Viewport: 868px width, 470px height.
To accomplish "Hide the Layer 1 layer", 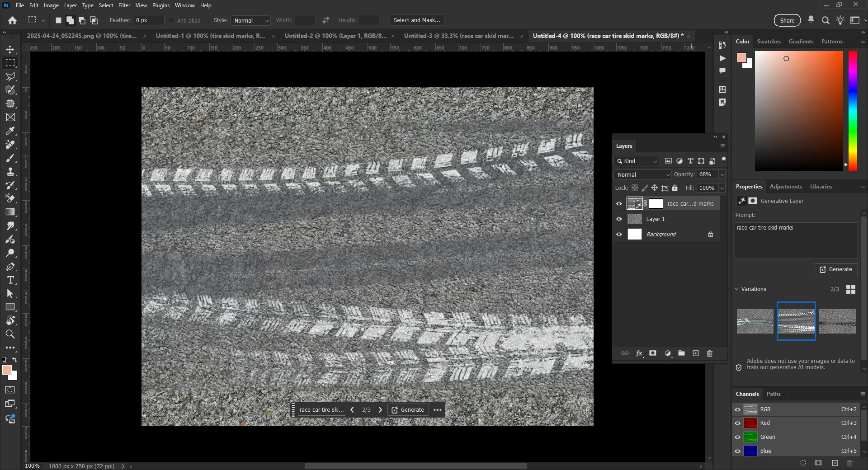I will 619,219.
